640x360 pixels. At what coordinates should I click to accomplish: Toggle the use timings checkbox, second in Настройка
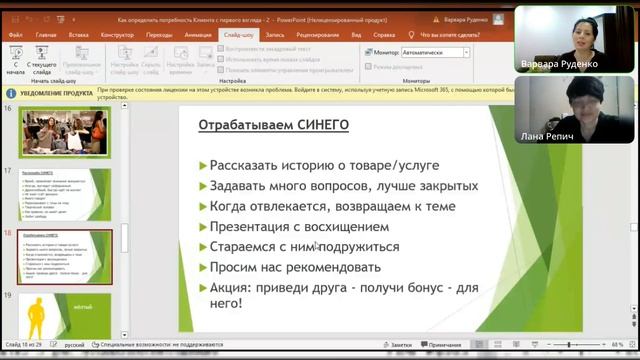pos(221,59)
